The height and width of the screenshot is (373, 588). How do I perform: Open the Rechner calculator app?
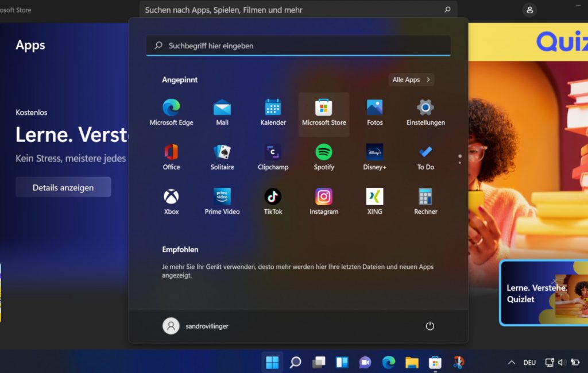425,202
